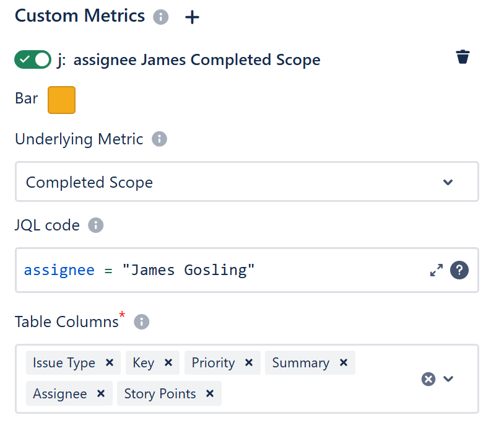504x433 pixels.
Task: Toggle off the assignee James metric
Action: click(x=33, y=59)
